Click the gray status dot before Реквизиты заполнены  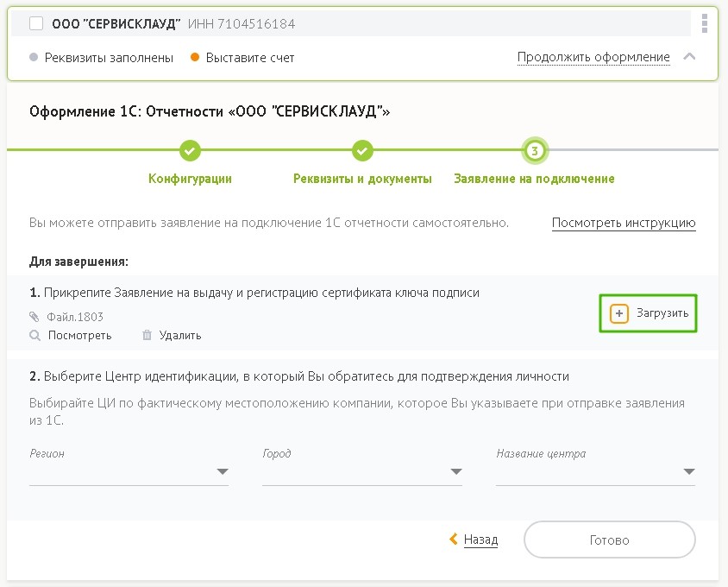click(x=34, y=57)
